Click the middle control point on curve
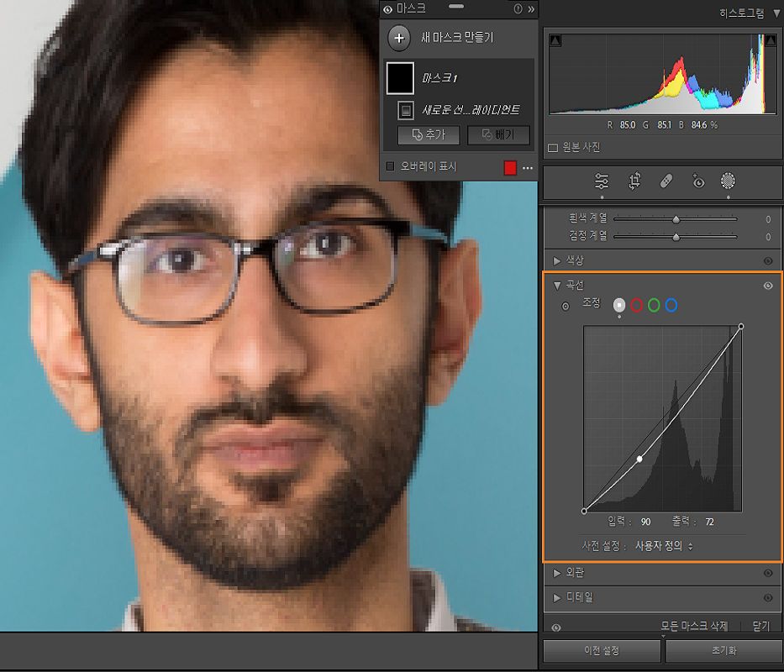Viewport: 784px width, 672px height. (639, 459)
